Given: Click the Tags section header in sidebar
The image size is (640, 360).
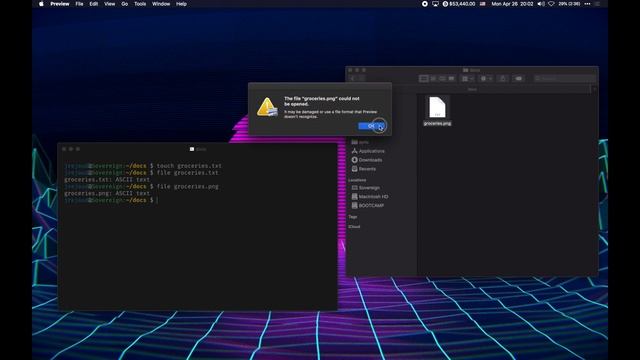Looking at the screenshot, I should (x=353, y=217).
